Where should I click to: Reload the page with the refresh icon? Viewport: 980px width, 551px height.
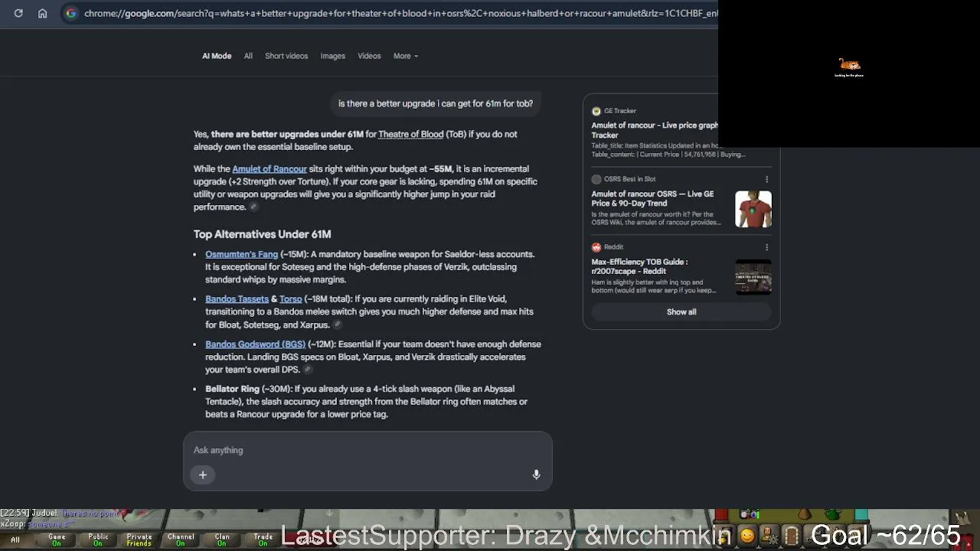coord(18,13)
